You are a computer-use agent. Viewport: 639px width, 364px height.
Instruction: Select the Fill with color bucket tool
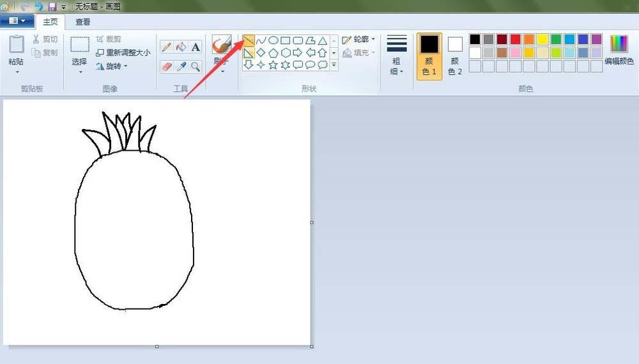point(181,47)
